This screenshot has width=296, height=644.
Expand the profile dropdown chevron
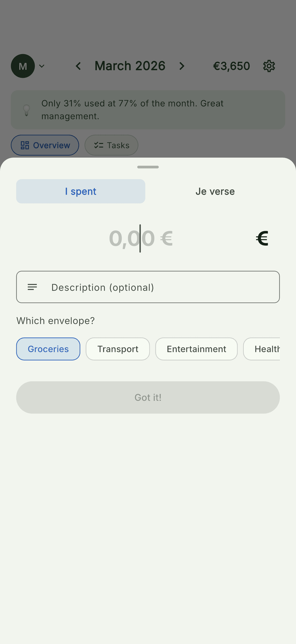pyautogui.click(x=42, y=66)
